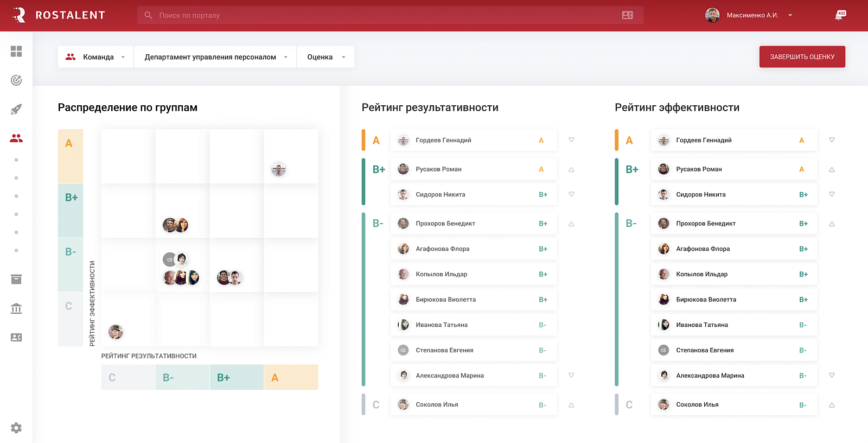Move Александрова Марина down in результативности rating
Viewport: 868px width, 443px height.
(571, 375)
